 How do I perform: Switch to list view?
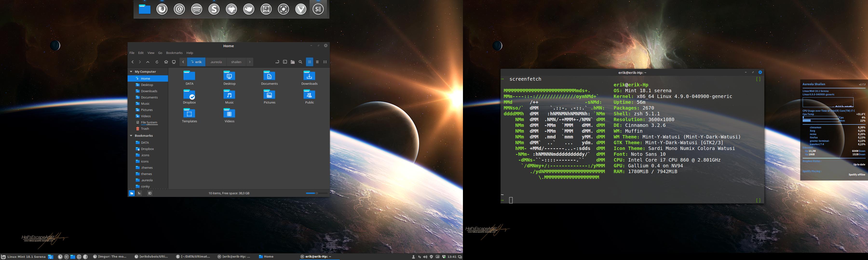point(317,62)
